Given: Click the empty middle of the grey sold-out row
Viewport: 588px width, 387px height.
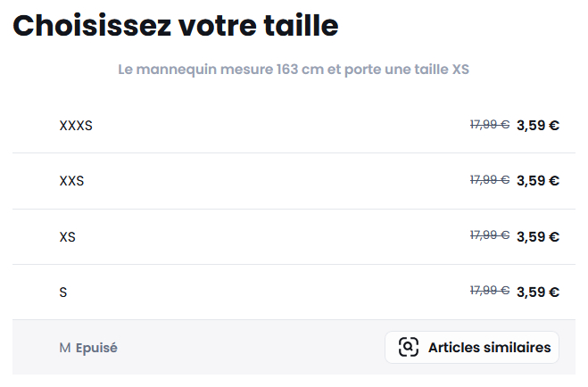Looking at the screenshot, I should [x=250, y=348].
